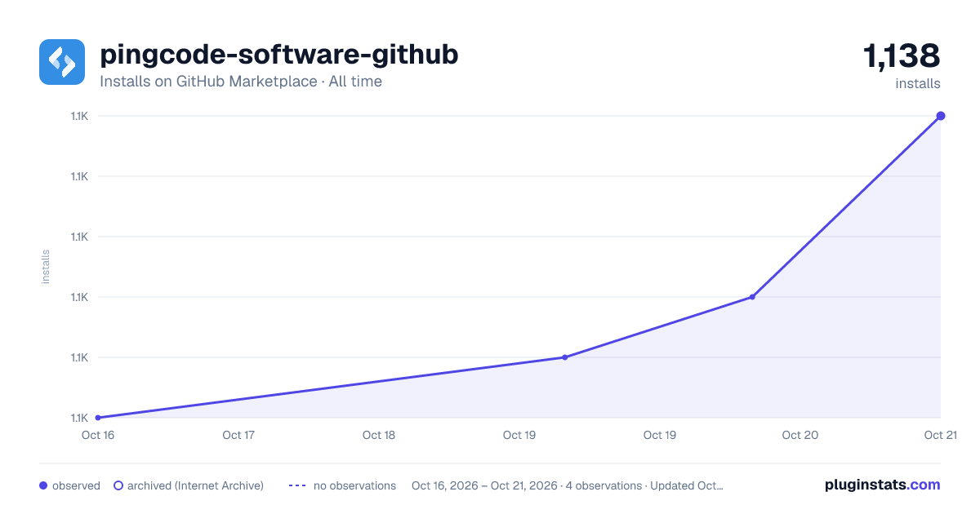Click the '1,138' install count
Screen dimensions: 980x514
click(902, 56)
